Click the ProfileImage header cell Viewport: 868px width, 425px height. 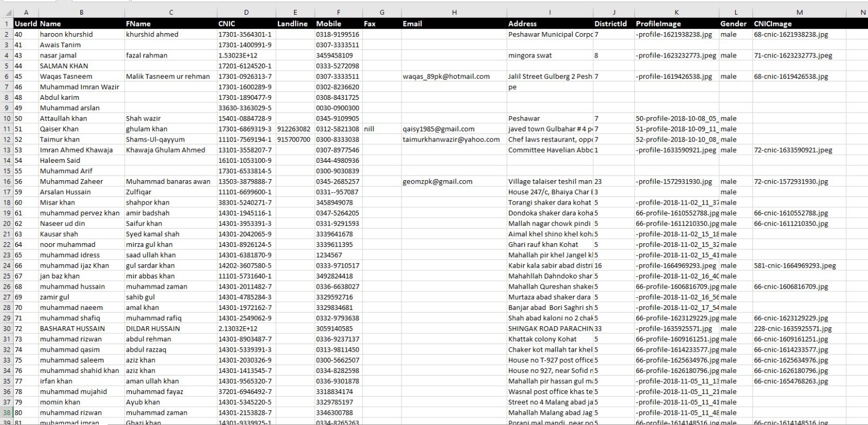point(676,24)
